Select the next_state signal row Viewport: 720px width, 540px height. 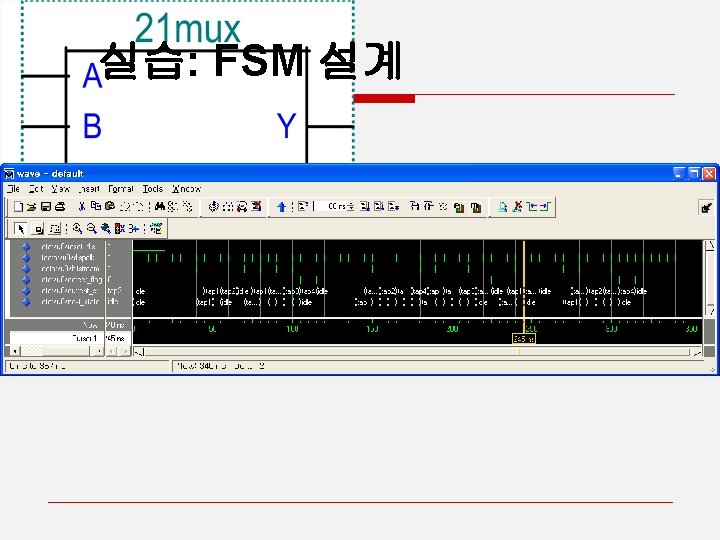[x=70, y=302]
